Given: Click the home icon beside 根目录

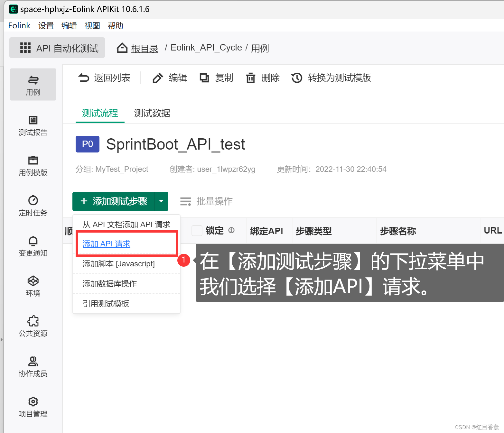Looking at the screenshot, I should 122,48.
